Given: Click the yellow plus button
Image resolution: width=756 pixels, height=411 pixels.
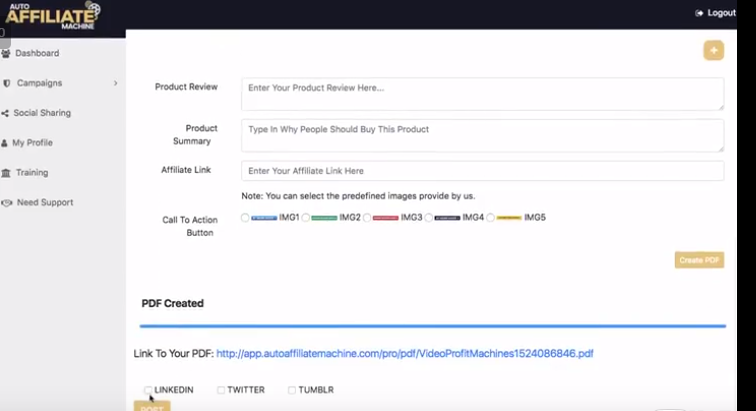Looking at the screenshot, I should coord(714,50).
